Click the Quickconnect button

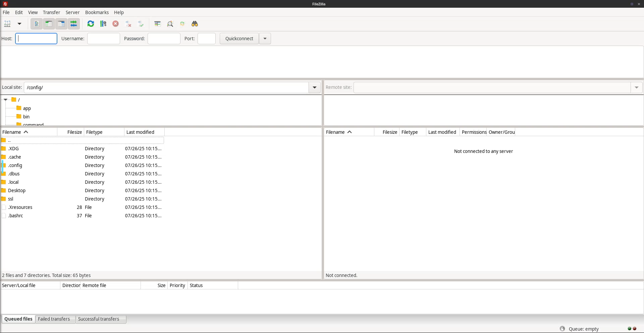(239, 39)
